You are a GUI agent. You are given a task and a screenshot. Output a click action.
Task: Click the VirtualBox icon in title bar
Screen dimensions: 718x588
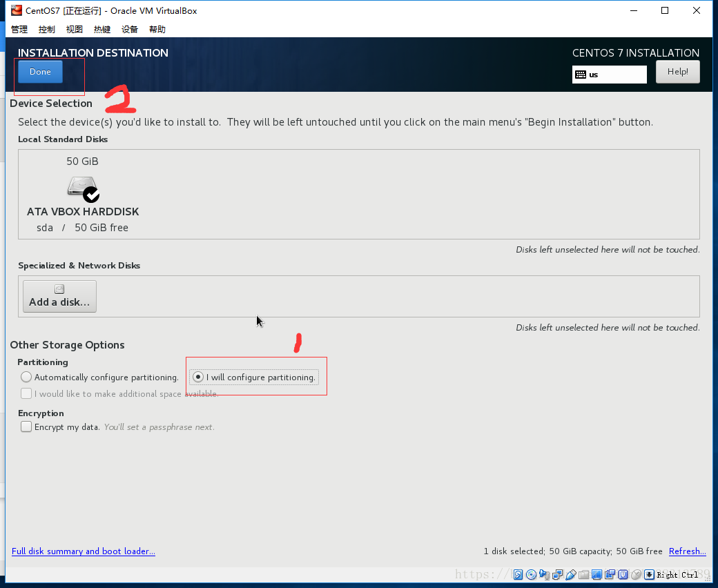[17, 10]
